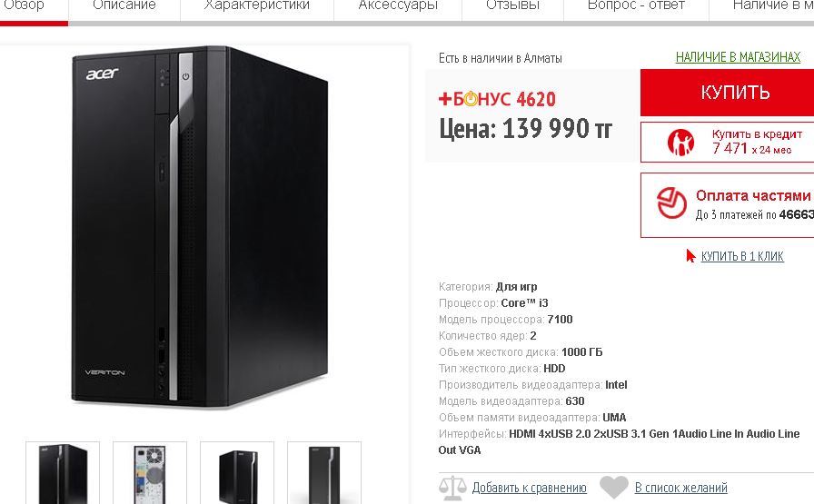Click КУПИТЬ В 1 КЛИК link
814x504 pixels.
tap(742, 256)
